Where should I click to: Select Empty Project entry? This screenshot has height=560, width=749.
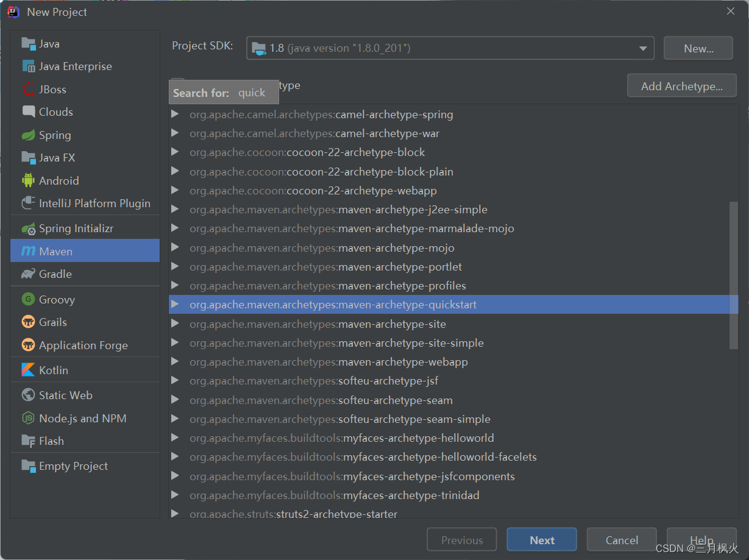point(85,466)
